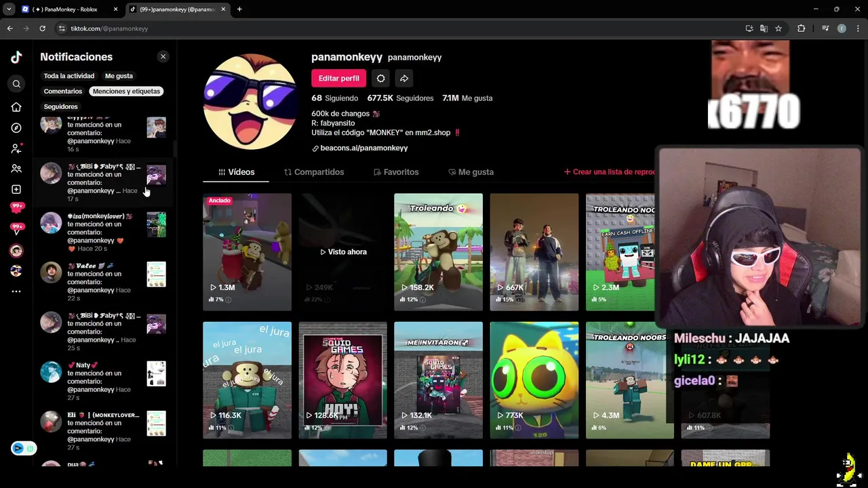Screen dimensions: 868x488
Task: Open the site information icon in address bar
Action: [62, 28]
